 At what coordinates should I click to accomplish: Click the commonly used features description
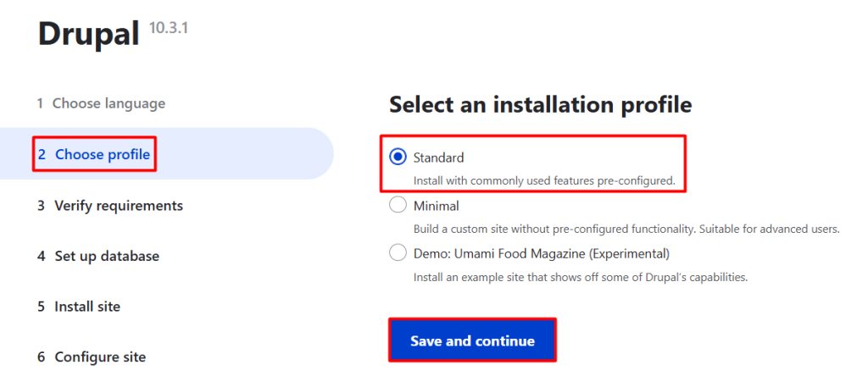click(544, 180)
